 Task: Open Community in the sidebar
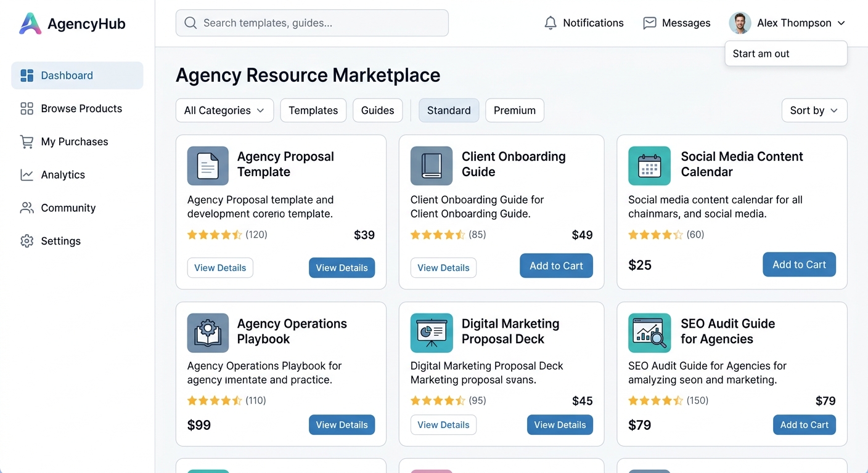(77, 208)
